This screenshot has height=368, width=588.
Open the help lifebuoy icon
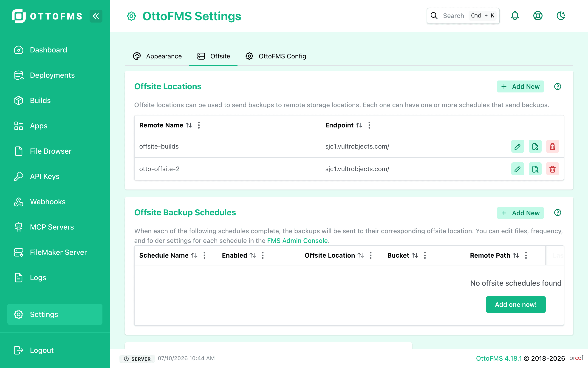[538, 16]
